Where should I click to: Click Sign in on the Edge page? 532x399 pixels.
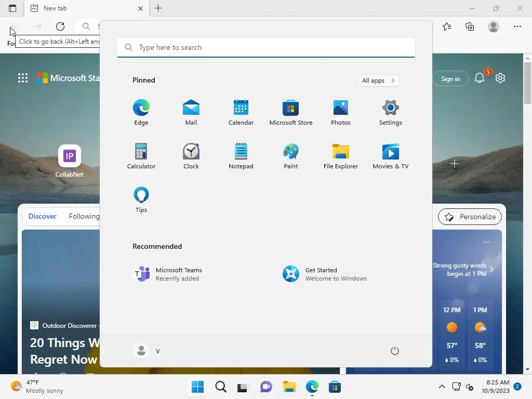[450, 79]
